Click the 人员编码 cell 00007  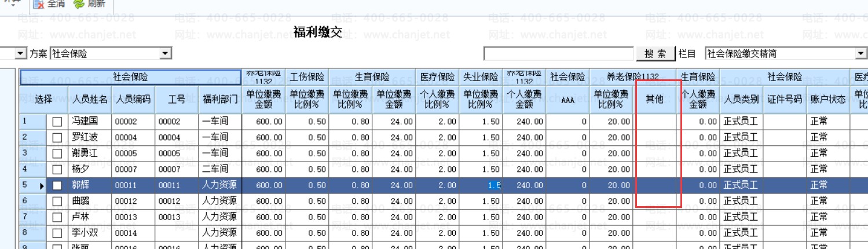coord(133,170)
